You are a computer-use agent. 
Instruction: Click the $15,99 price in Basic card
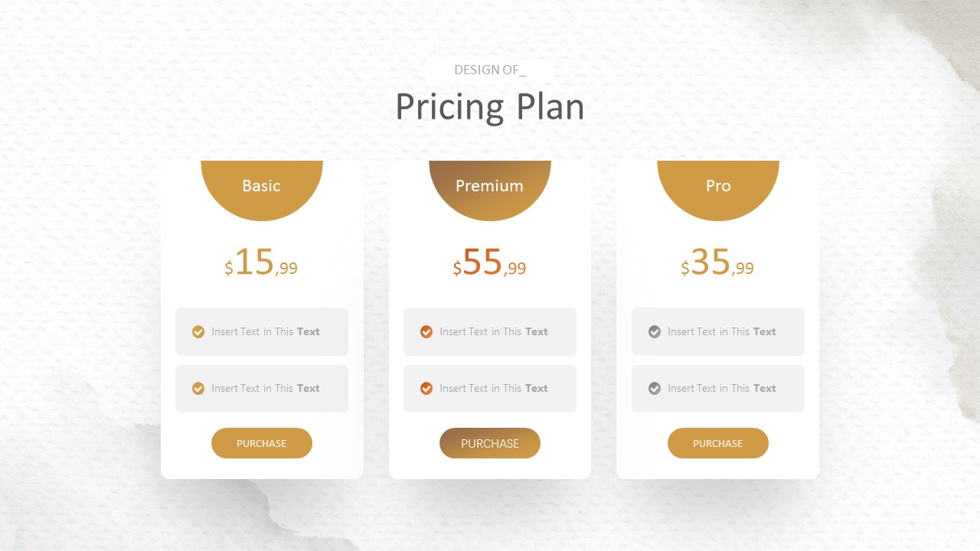[261, 263]
